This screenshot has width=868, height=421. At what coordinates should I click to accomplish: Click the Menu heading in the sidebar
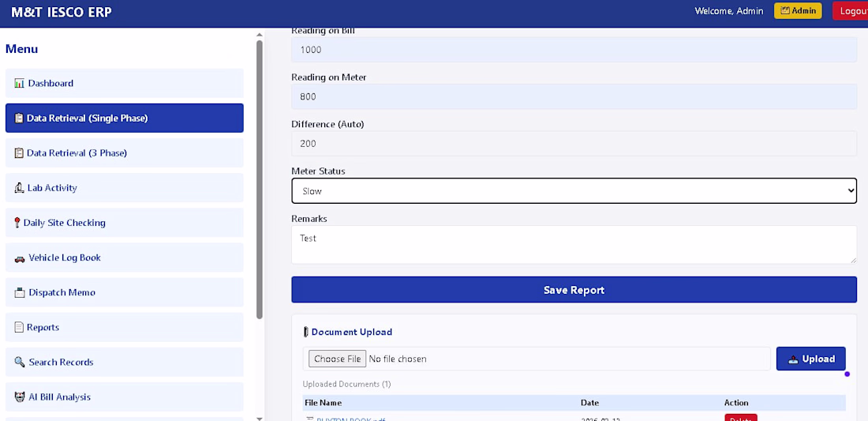(21, 49)
